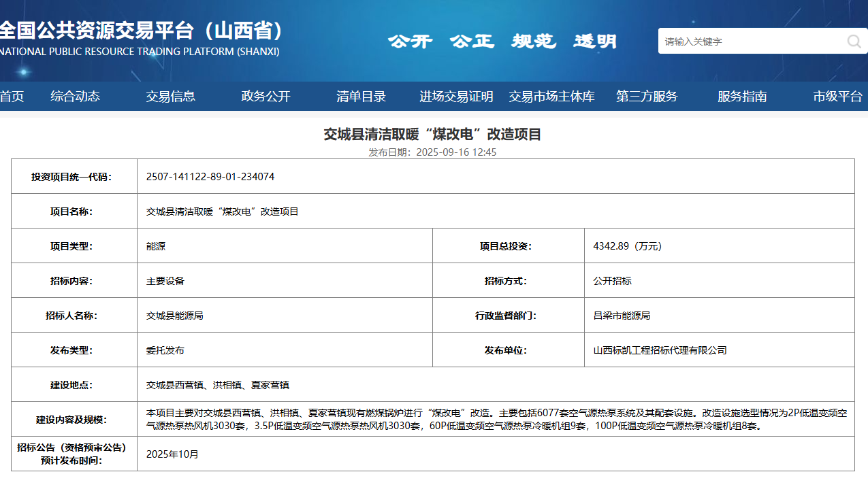Screen dimensions: 868x489
Task: Navigate to 进场交易证明
Action: [456, 97]
